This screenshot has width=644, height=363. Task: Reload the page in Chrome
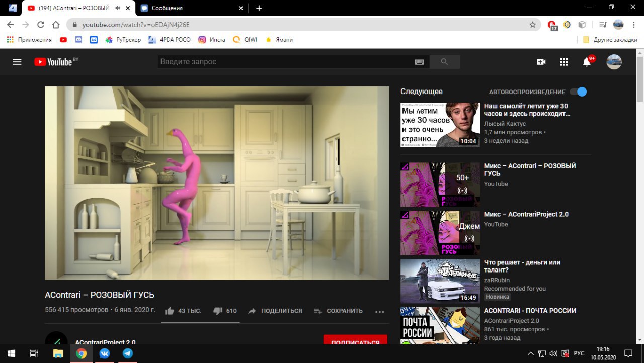point(41,24)
